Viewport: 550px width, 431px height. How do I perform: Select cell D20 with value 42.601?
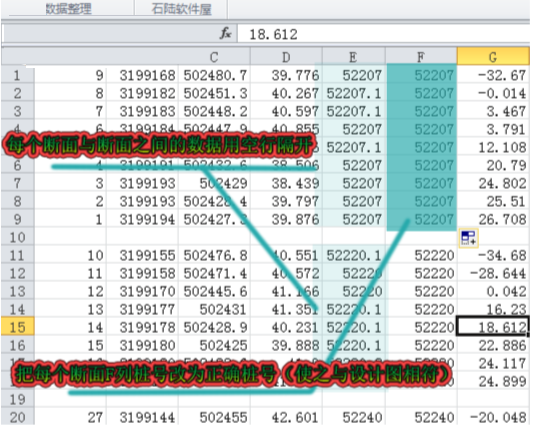[286, 417]
